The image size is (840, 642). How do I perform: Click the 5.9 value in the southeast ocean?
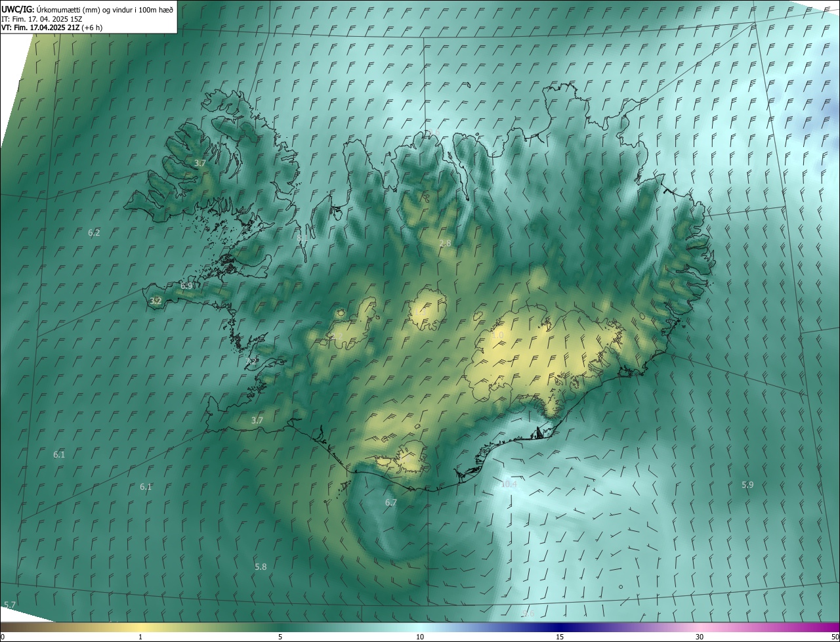click(x=747, y=484)
